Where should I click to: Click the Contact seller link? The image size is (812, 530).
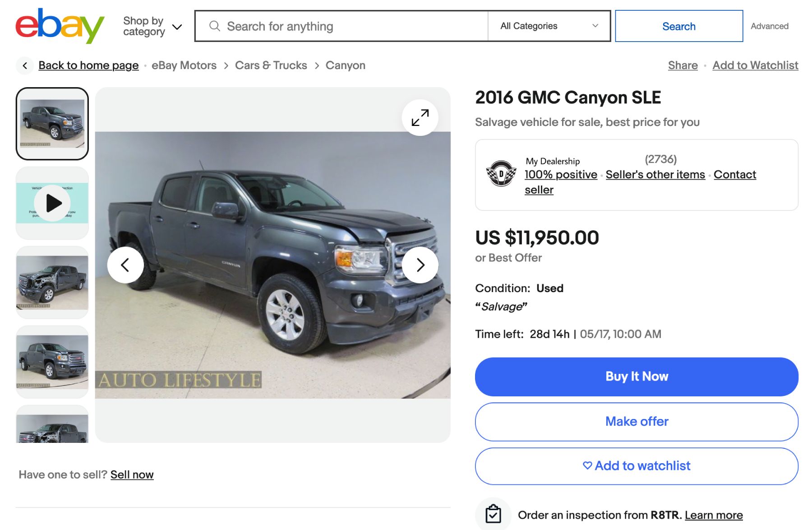pos(734,175)
